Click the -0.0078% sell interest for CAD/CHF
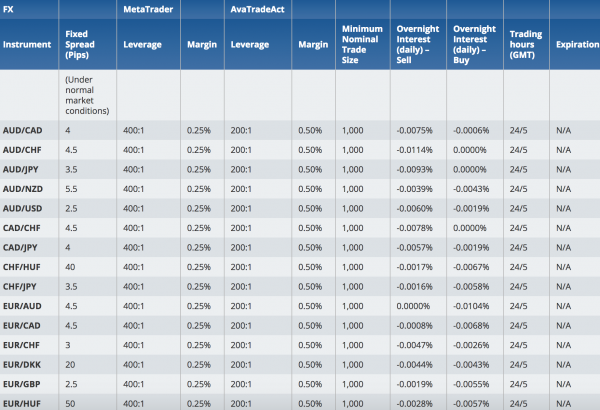The image size is (600, 410). coord(414,228)
